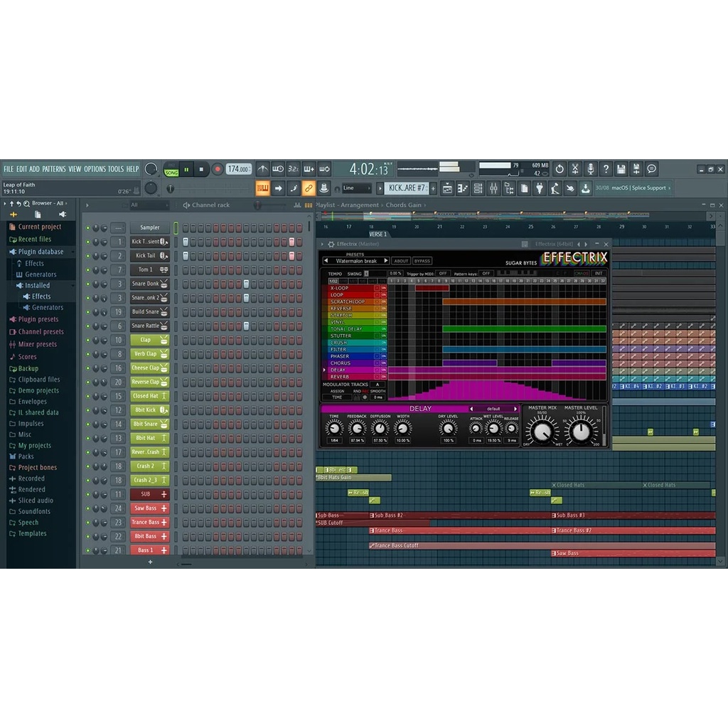
Task: Expand the Plugin database folder
Action: point(40,252)
